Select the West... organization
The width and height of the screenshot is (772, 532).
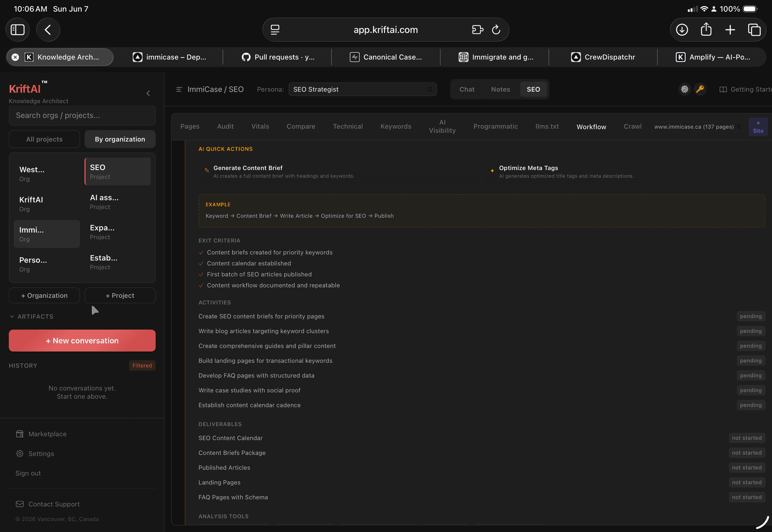click(x=47, y=174)
